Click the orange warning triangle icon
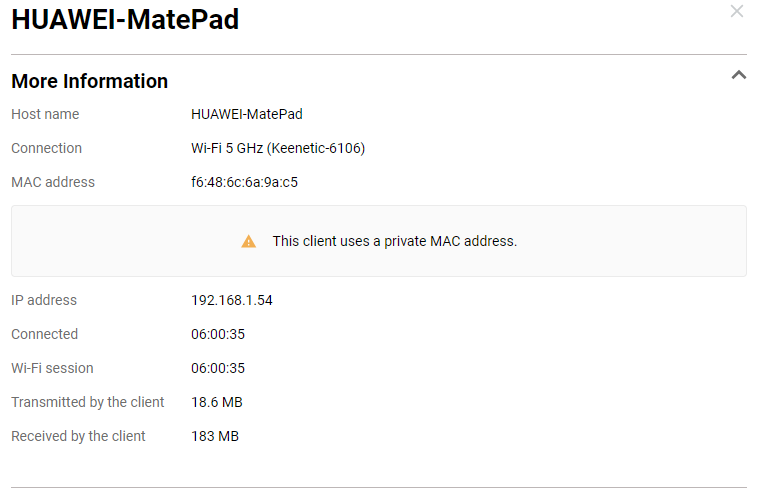Viewport: 758px width, 493px height. point(248,241)
